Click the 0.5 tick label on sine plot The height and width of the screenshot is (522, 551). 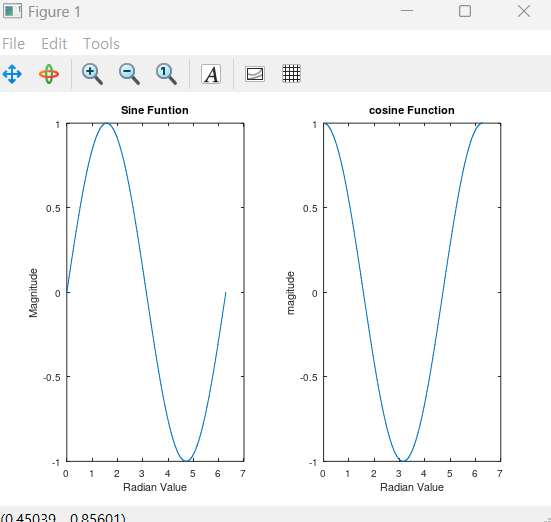click(x=53, y=208)
